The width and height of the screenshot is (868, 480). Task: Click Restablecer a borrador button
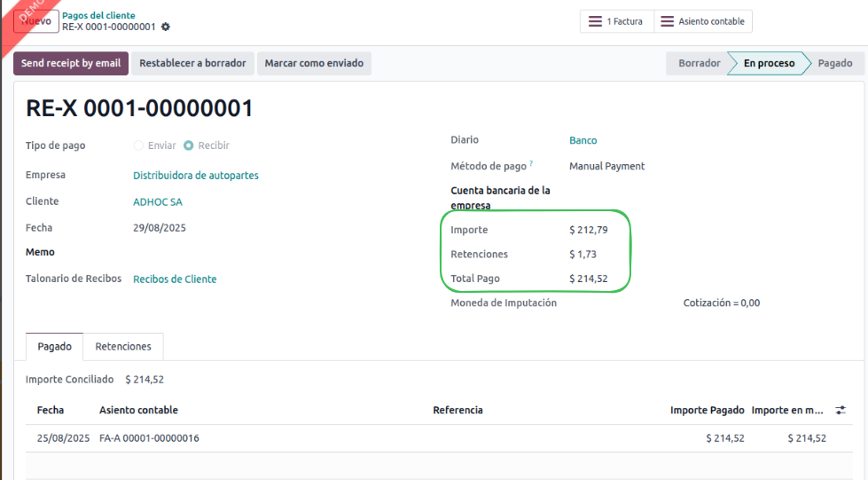192,63
